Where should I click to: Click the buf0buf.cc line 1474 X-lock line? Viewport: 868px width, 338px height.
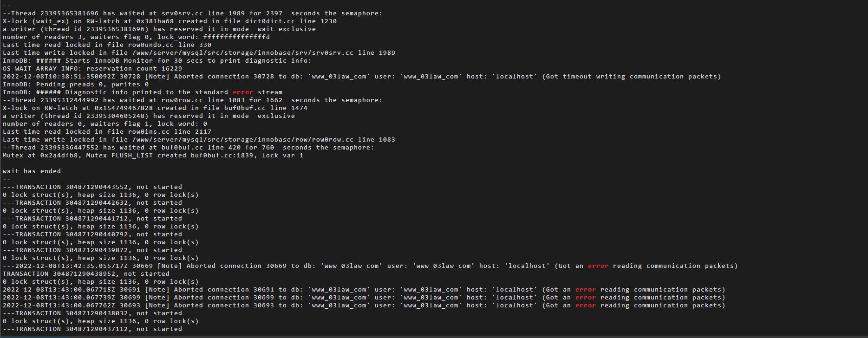pyautogui.click(x=155, y=108)
